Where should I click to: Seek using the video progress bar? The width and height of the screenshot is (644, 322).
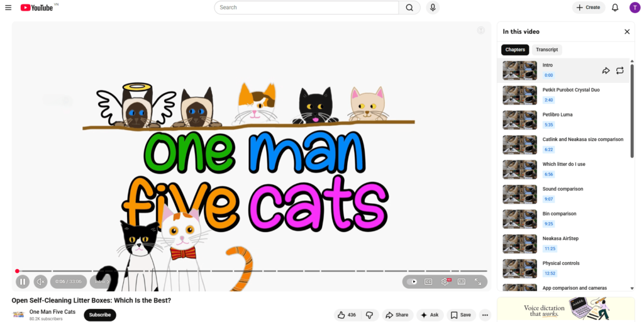coord(252,271)
